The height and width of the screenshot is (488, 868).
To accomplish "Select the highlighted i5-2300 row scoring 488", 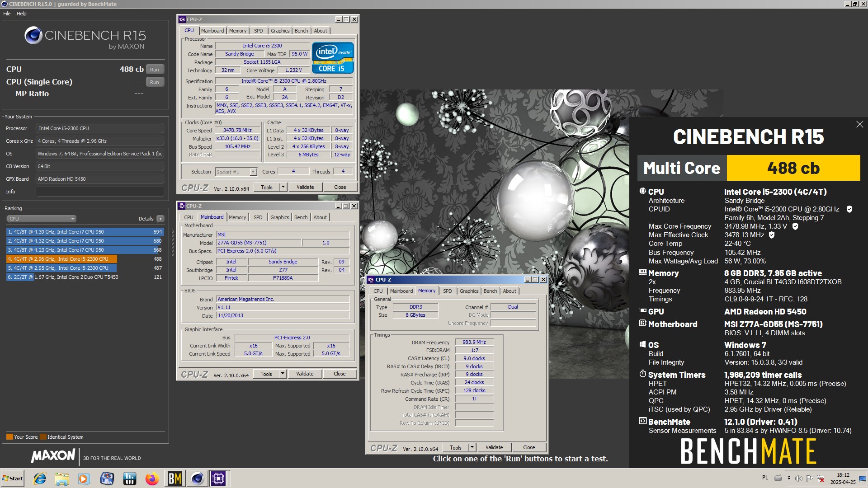I will coord(85,259).
